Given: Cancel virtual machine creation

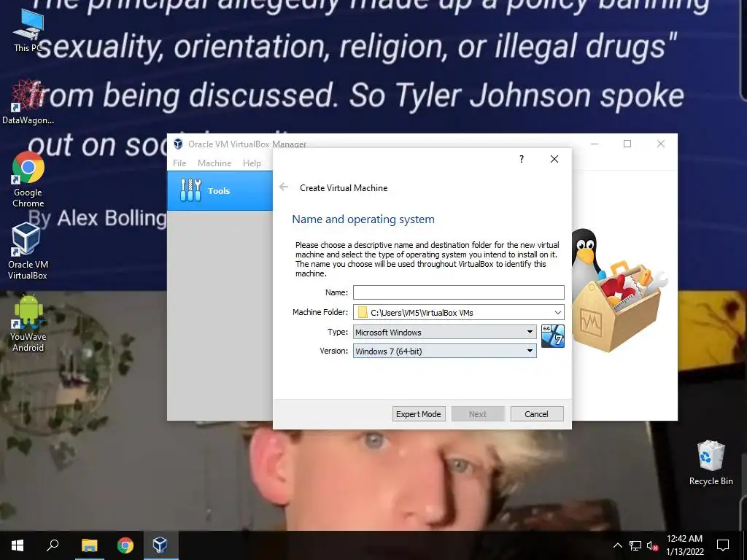Looking at the screenshot, I should tap(536, 414).
